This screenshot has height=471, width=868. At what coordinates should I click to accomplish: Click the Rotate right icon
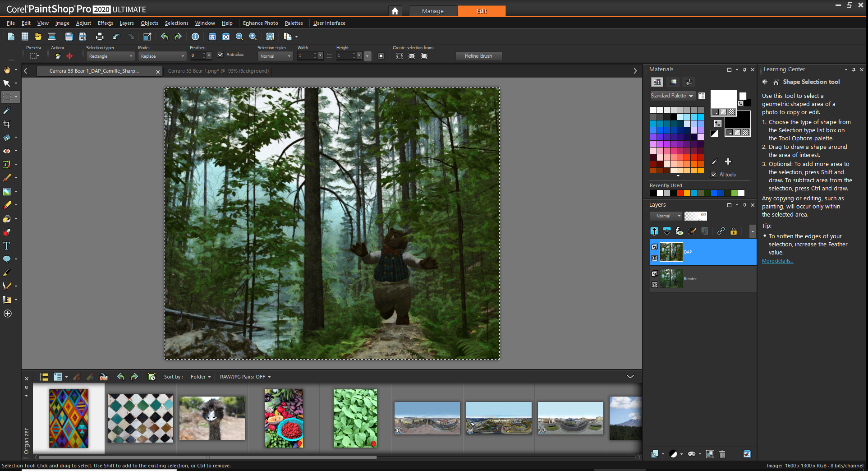[x=178, y=37]
